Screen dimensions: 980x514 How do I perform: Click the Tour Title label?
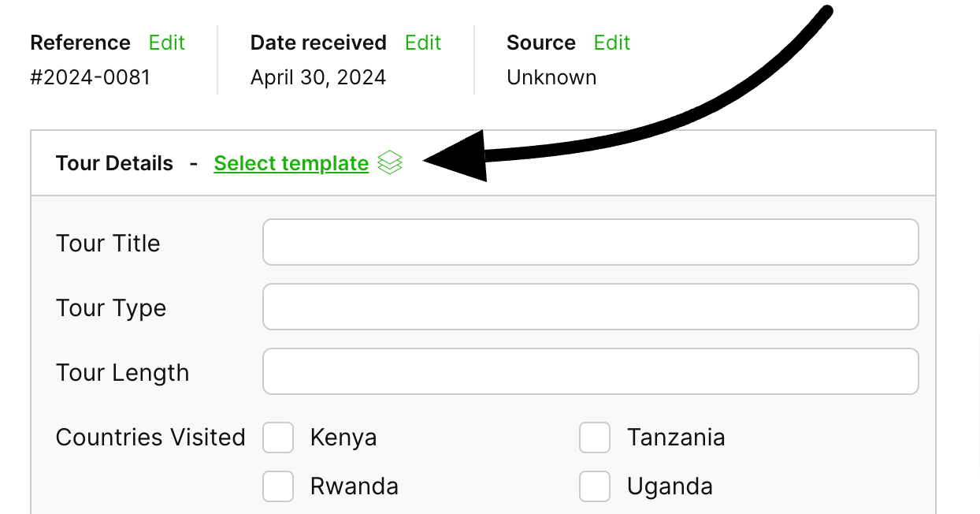pos(108,244)
